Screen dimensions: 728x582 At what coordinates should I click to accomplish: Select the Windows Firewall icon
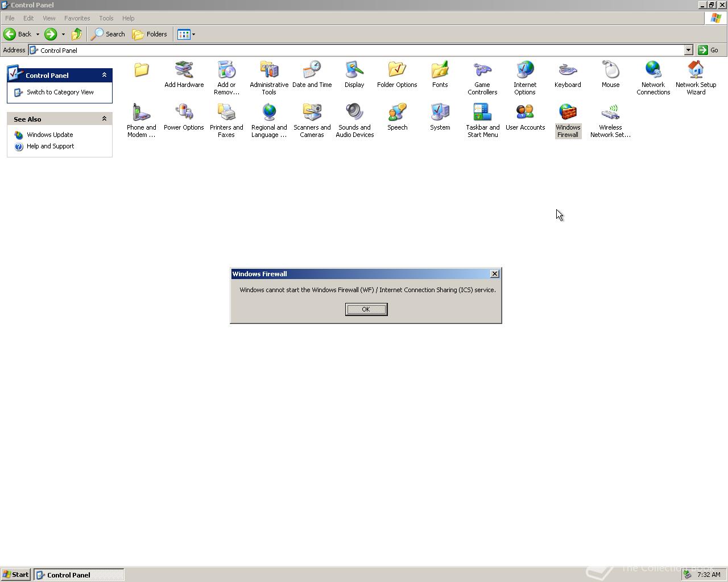tap(568, 120)
